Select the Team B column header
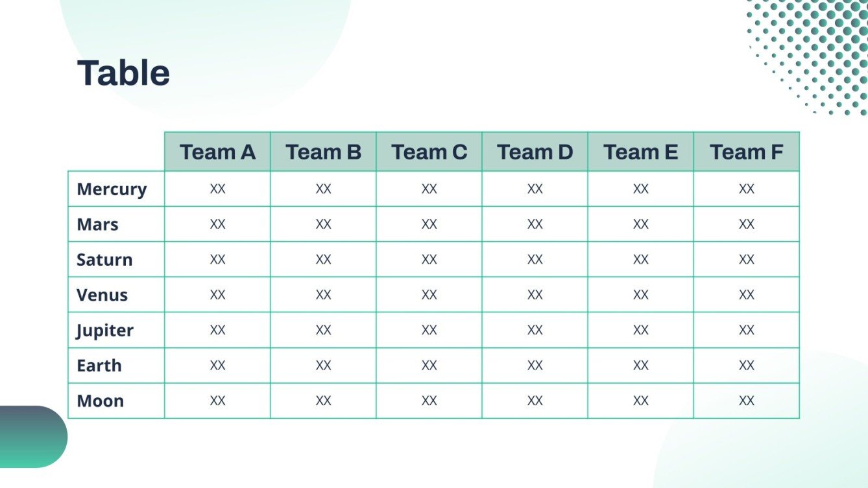 [323, 152]
